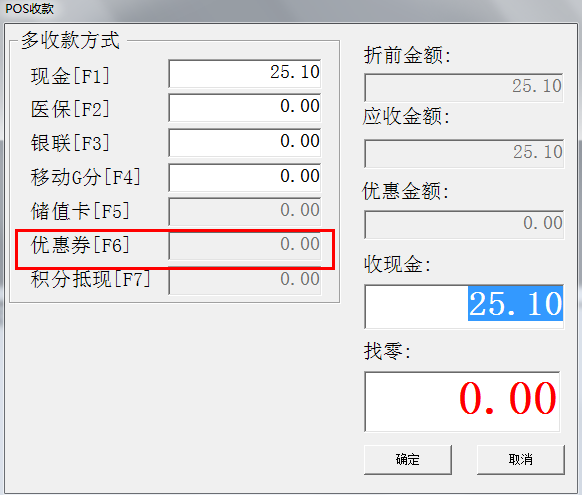Click the 应收金额 amount box
Image resolution: width=582 pixels, height=495 pixels.
click(x=464, y=154)
